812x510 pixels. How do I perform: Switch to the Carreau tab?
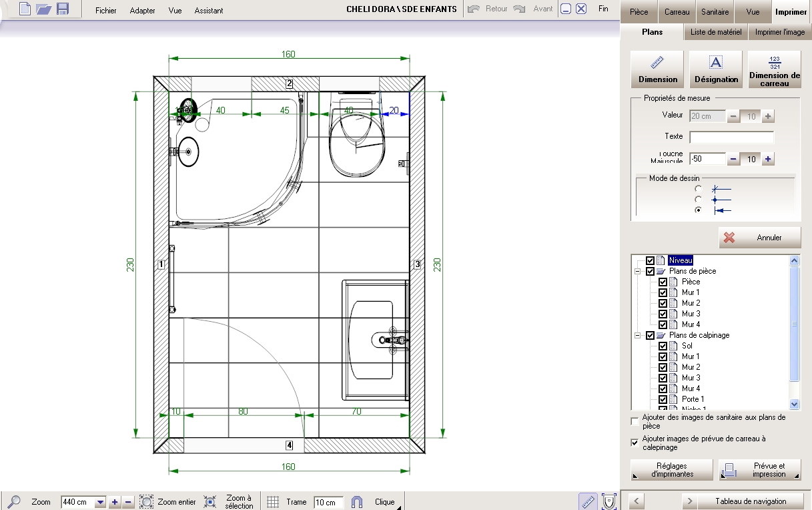(677, 12)
